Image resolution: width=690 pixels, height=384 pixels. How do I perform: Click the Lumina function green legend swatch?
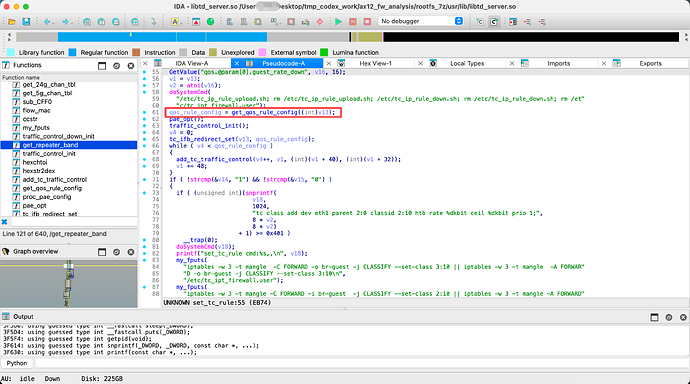324,52
